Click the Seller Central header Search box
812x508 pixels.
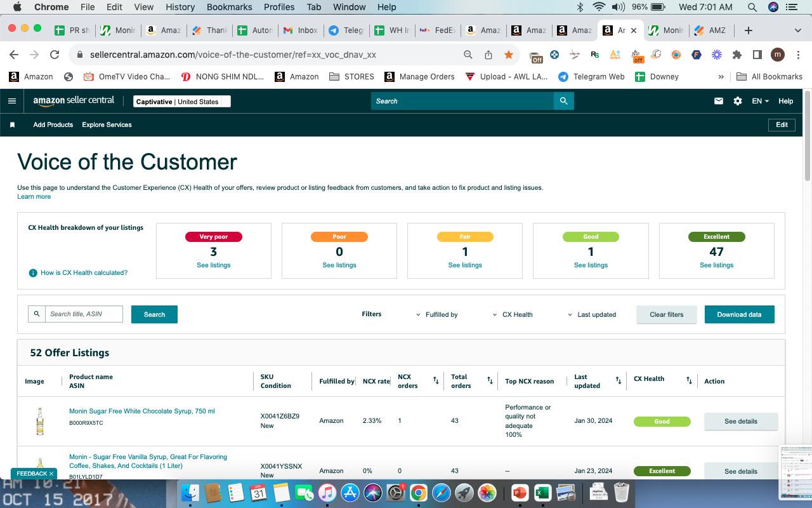[462, 101]
